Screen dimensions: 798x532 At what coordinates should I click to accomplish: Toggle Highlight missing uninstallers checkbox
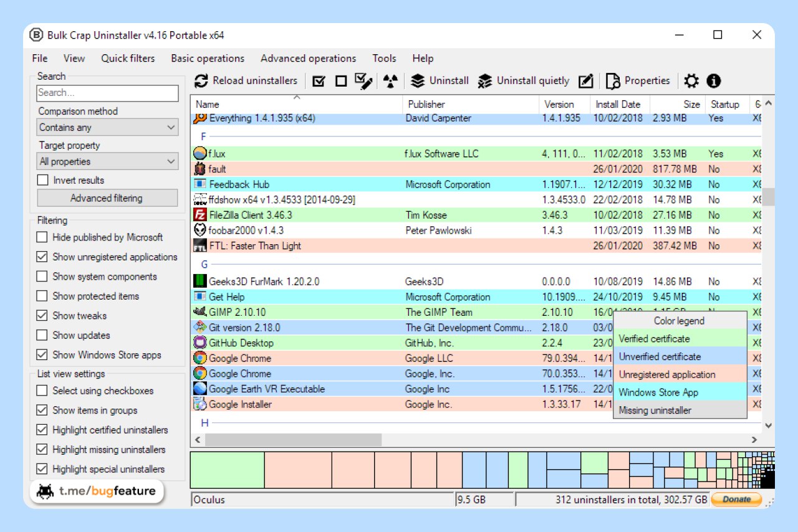coord(42,449)
